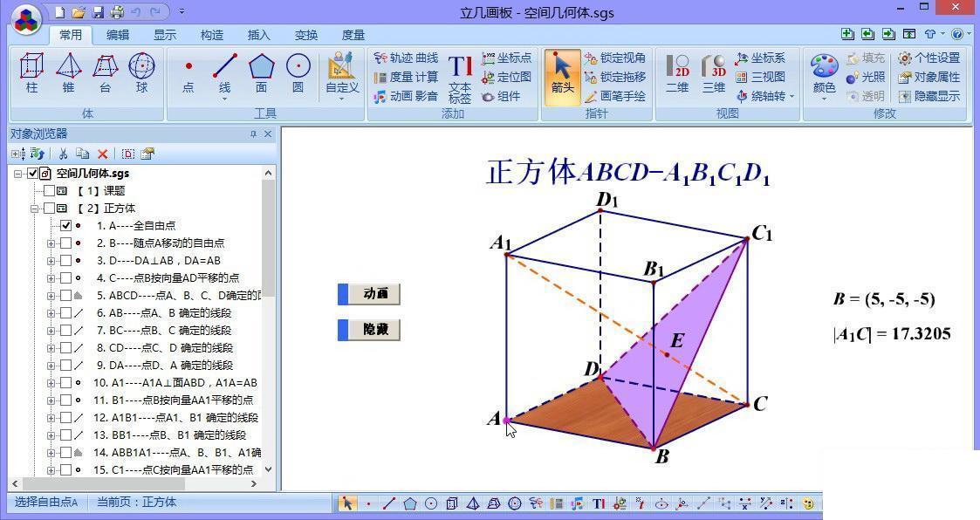Click 定位图 positioning image tool

507,77
